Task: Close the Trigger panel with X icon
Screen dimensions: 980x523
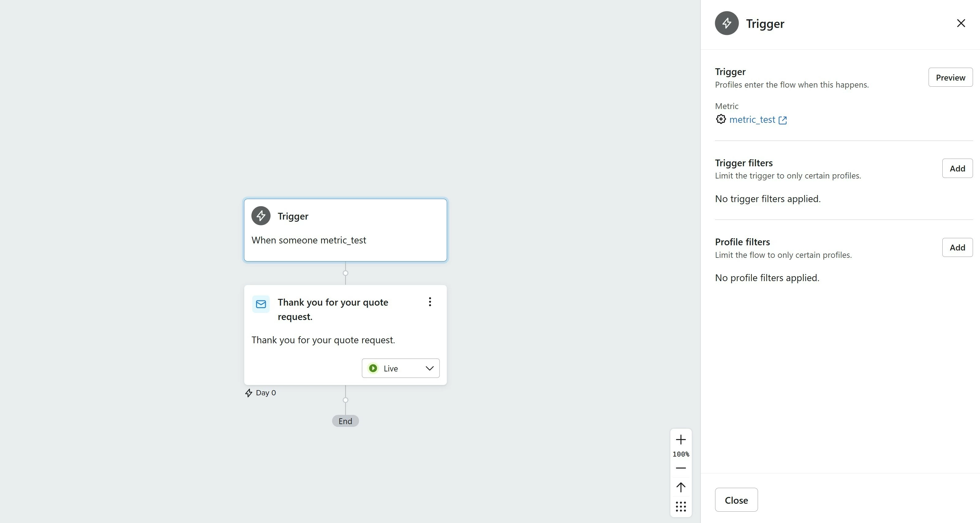Action: coord(961,23)
